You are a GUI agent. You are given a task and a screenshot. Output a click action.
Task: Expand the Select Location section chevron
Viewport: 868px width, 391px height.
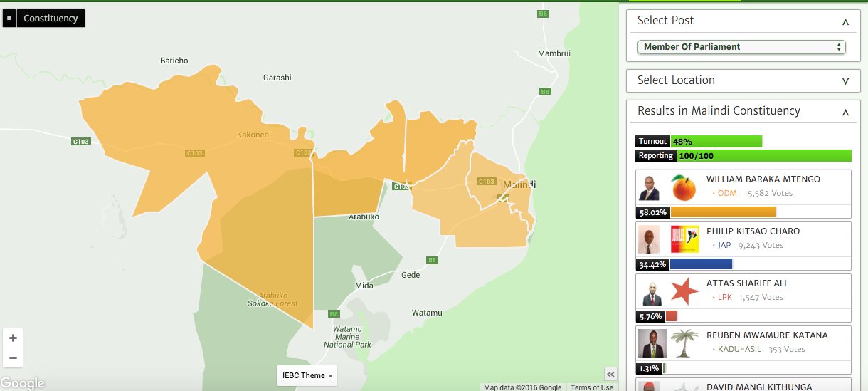point(845,81)
